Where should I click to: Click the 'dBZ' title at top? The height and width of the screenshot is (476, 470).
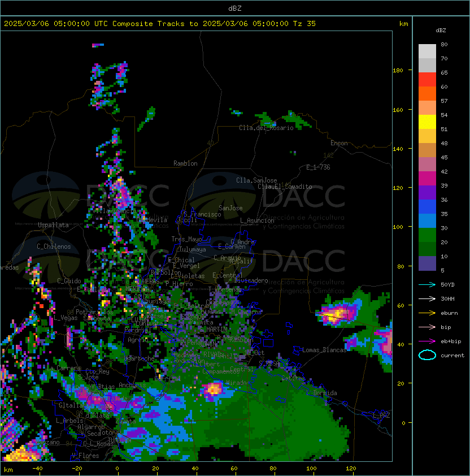point(235,8)
